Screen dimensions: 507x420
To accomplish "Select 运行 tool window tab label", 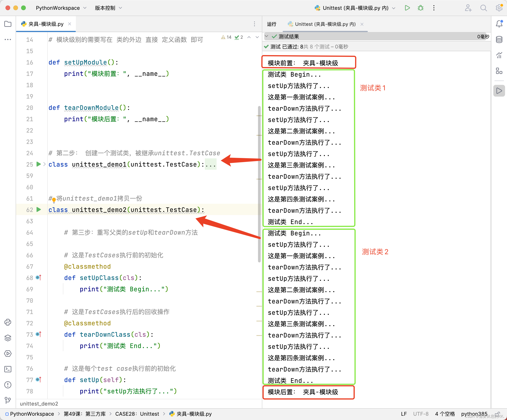I will point(272,24).
